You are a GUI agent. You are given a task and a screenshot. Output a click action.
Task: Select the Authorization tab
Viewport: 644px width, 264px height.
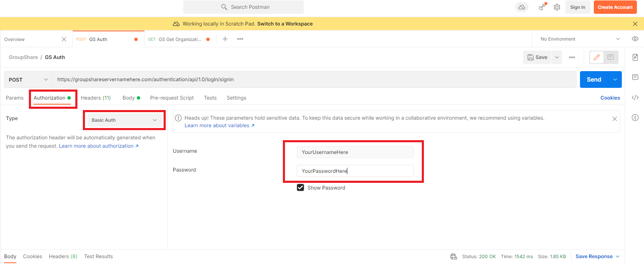point(52,98)
